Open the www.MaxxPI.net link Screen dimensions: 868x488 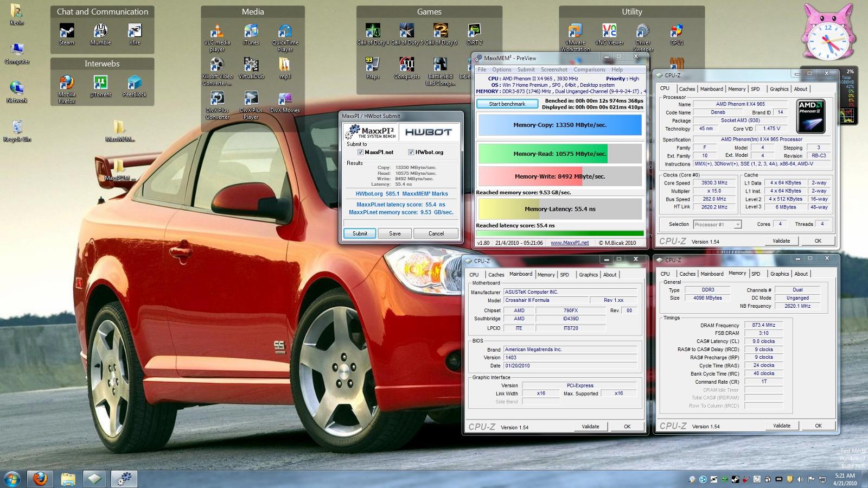[570, 243]
